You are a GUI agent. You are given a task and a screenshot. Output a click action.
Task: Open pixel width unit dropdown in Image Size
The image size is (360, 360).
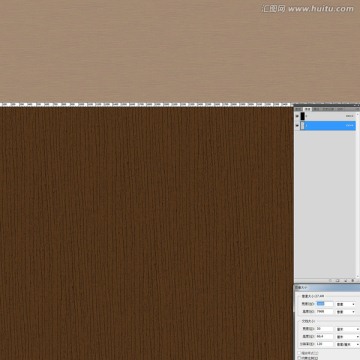tap(346, 304)
